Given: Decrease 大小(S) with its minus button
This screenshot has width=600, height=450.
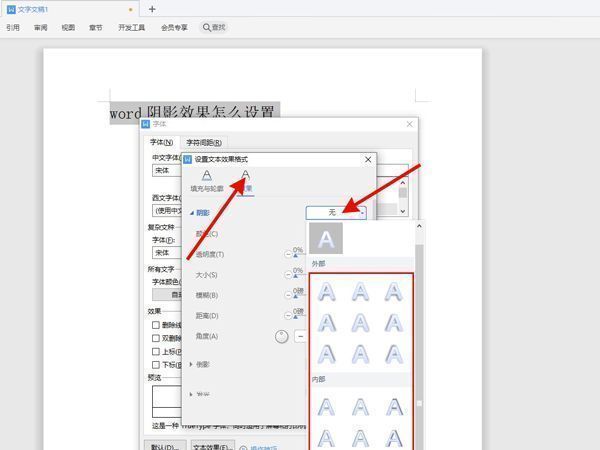Looking at the screenshot, I should point(288,275).
